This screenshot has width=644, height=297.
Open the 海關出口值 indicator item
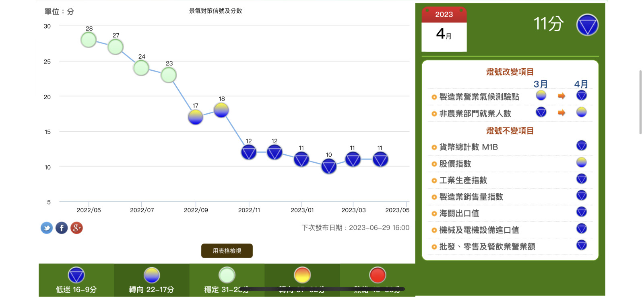(459, 213)
